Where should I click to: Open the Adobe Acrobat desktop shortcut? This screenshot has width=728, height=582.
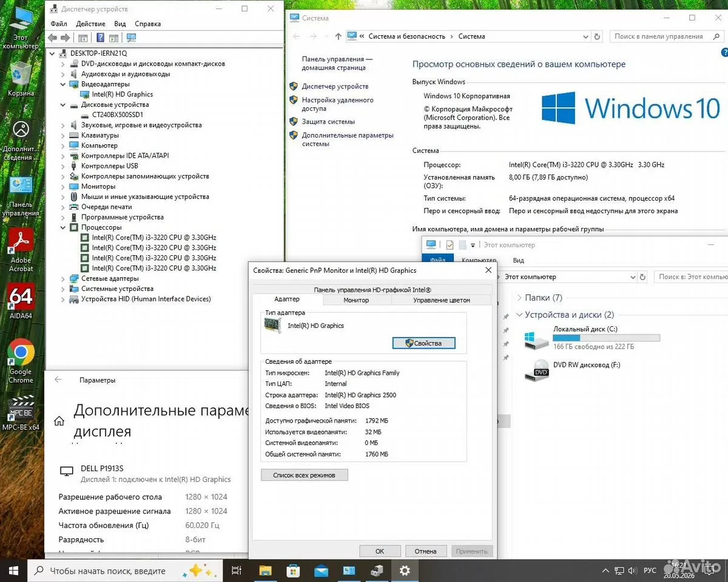(21, 250)
